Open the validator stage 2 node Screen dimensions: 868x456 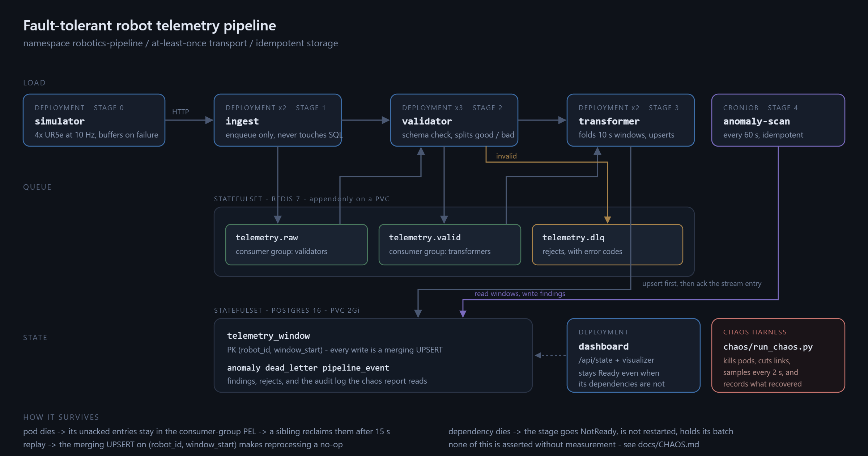pyautogui.click(x=454, y=120)
